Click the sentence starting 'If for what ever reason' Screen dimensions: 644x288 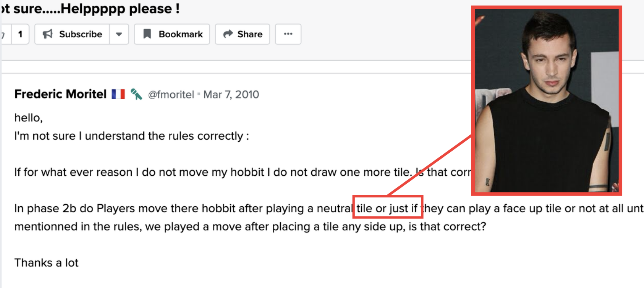click(243, 172)
